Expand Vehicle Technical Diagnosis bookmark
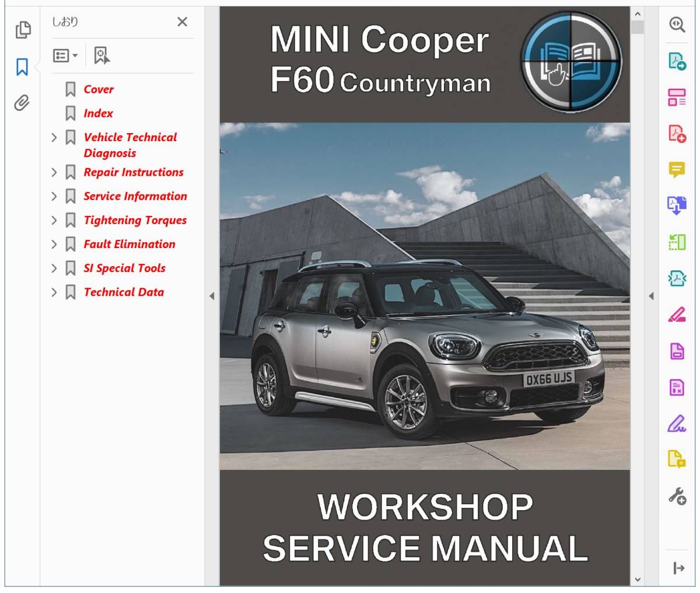Image resolution: width=700 pixels, height=593 pixels. tap(54, 137)
